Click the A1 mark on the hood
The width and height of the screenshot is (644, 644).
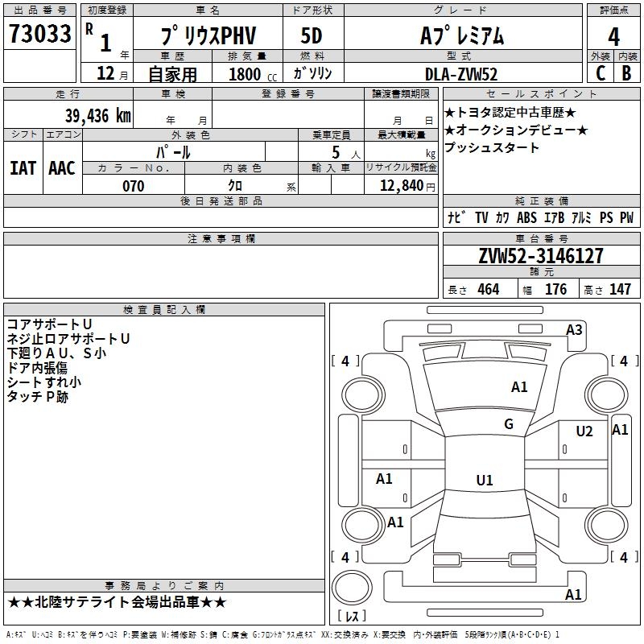coord(519,387)
